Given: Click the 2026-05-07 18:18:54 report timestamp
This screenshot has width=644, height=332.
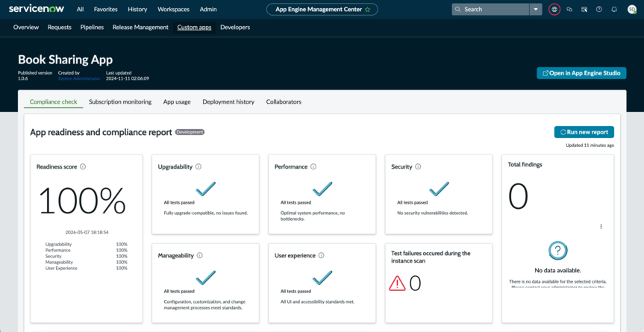Looking at the screenshot, I should pyautogui.click(x=87, y=232).
